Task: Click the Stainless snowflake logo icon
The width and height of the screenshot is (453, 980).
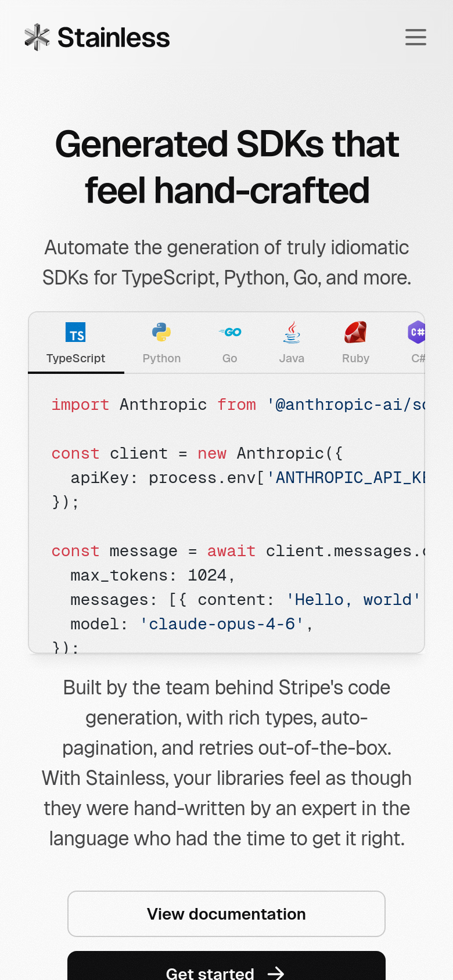Action: 37,37
